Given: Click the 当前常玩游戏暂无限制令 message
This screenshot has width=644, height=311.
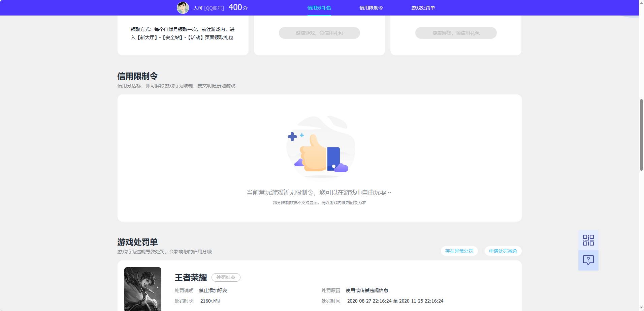Looking at the screenshot, I should 319,193.
